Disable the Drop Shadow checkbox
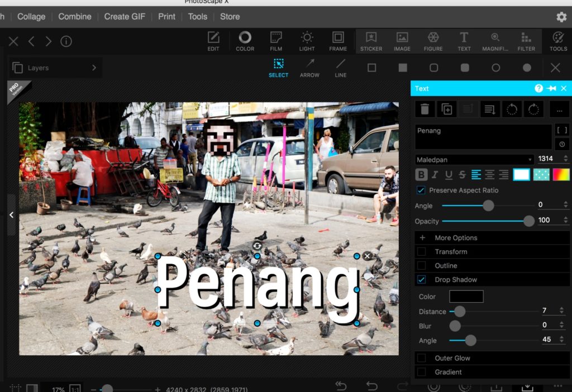 coord(422,280)
